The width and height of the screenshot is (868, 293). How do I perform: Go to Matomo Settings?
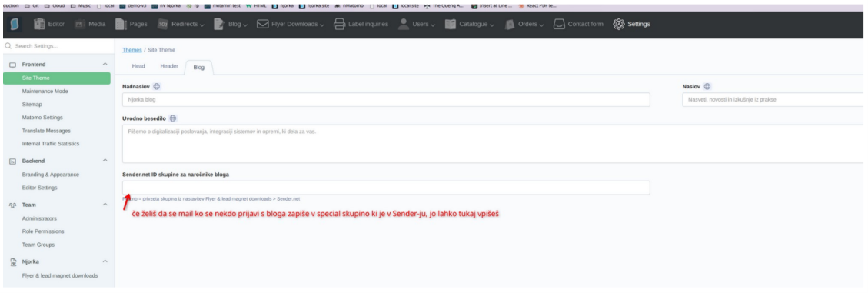point(42,118)
